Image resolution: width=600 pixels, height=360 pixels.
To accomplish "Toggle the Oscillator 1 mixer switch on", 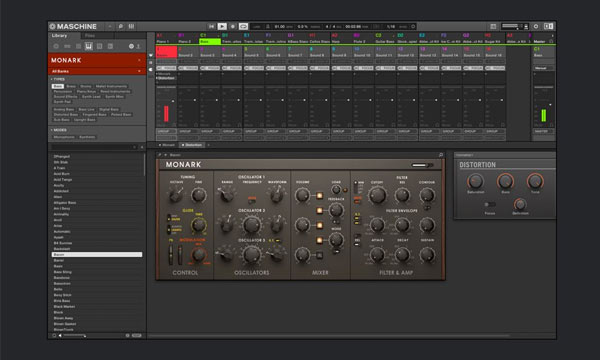I will pyautogui.click(x=319, y=196).
